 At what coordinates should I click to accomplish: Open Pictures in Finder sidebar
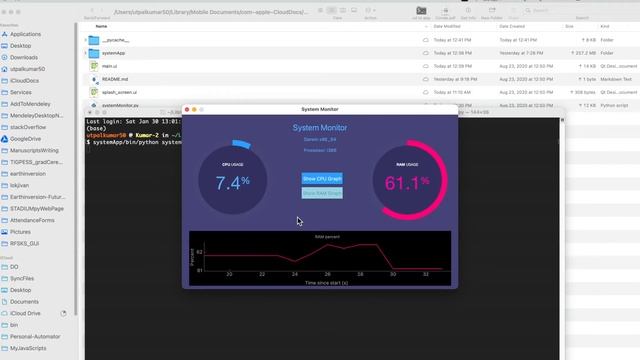pos(20,232)
